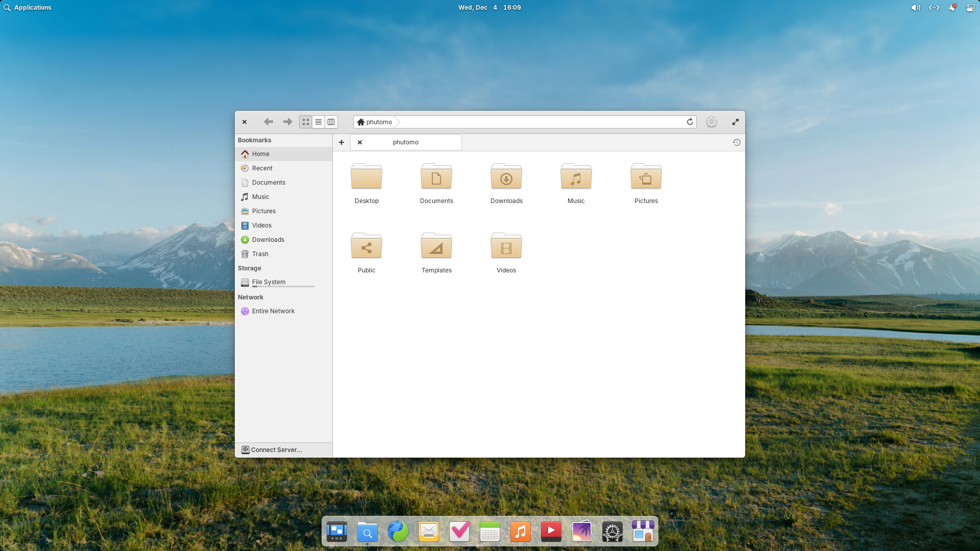Open the Applications menu

pyautogui.click(x=28, y=8)
